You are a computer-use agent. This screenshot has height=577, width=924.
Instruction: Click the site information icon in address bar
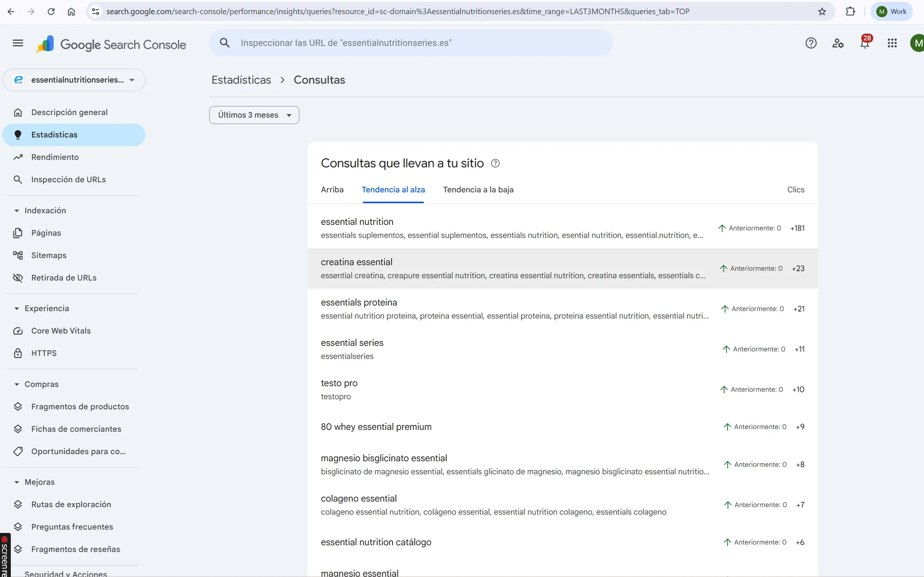(x=95, y=12)
